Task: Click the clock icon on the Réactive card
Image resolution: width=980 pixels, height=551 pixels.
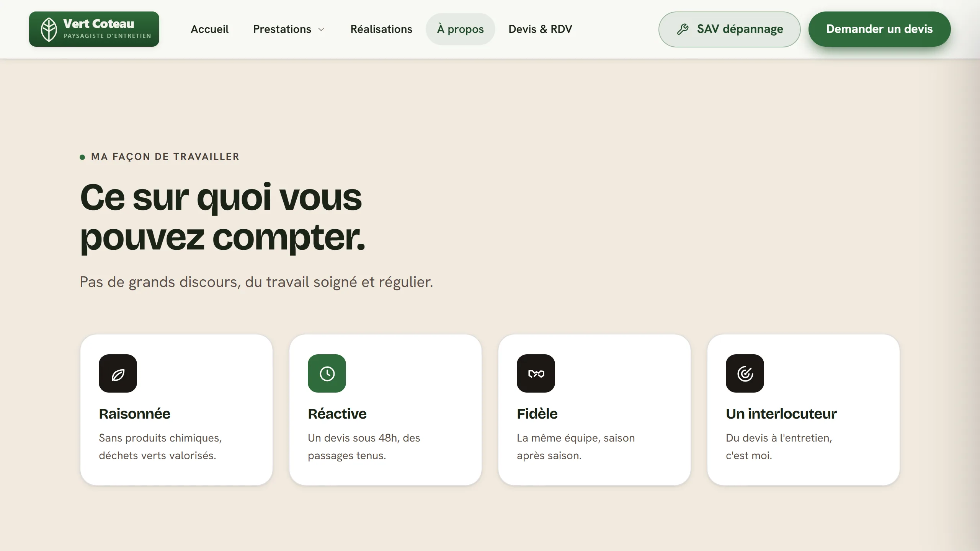Action: point(327,373)
